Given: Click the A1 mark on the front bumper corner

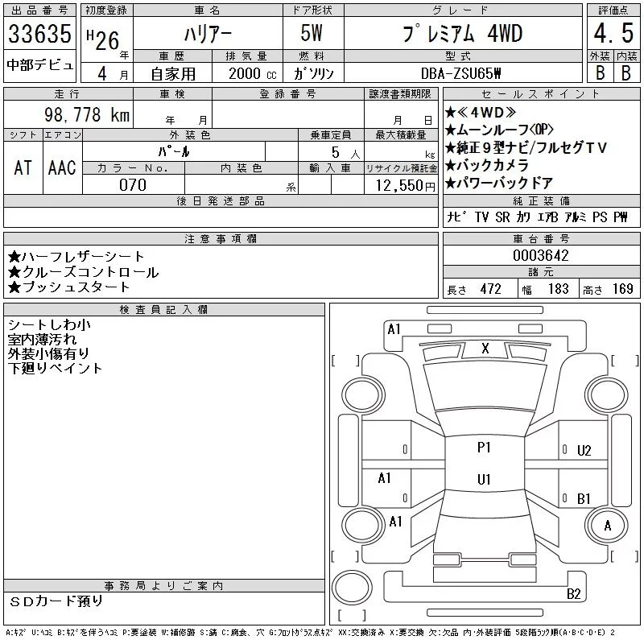Looking at the screenshot, I should tap(394, 329).
